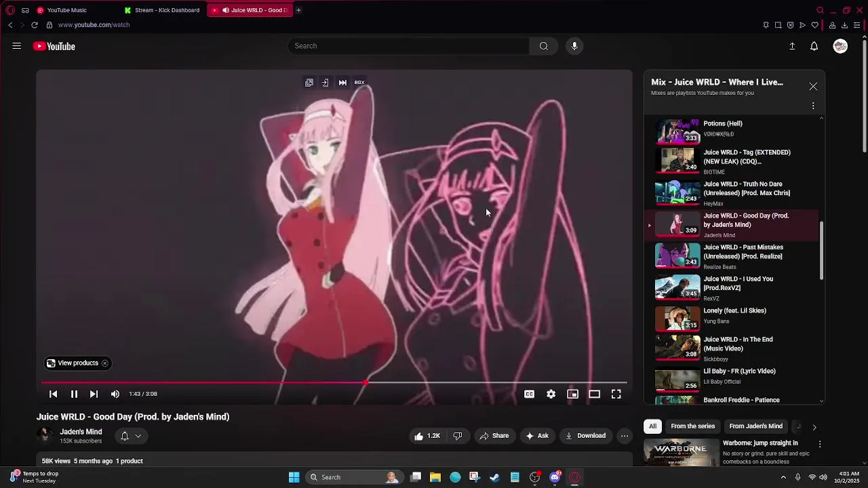The width and height of the screenshot is (868, 488).
Task: Open Warborne ad three-dot menu
Action: [x=820, y=444]
